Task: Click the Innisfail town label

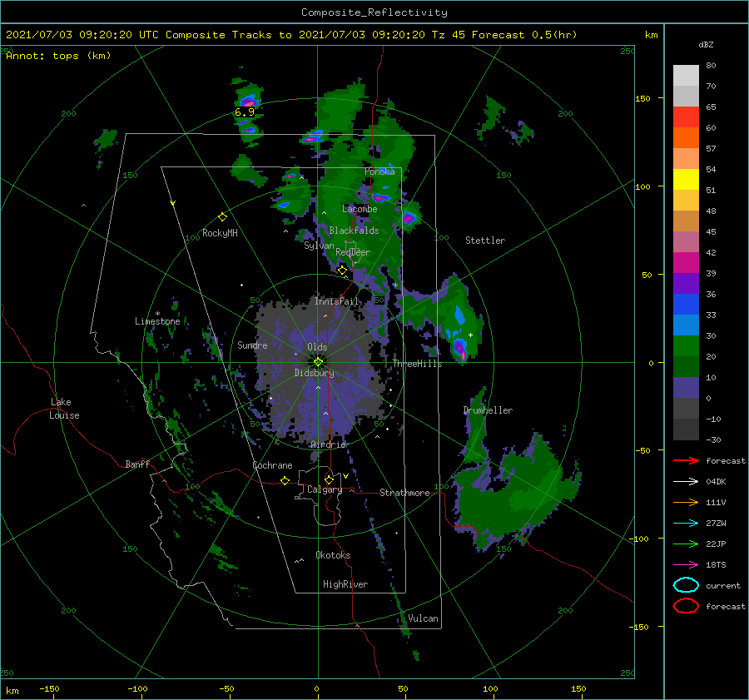Action: click(x=336, y=301)
